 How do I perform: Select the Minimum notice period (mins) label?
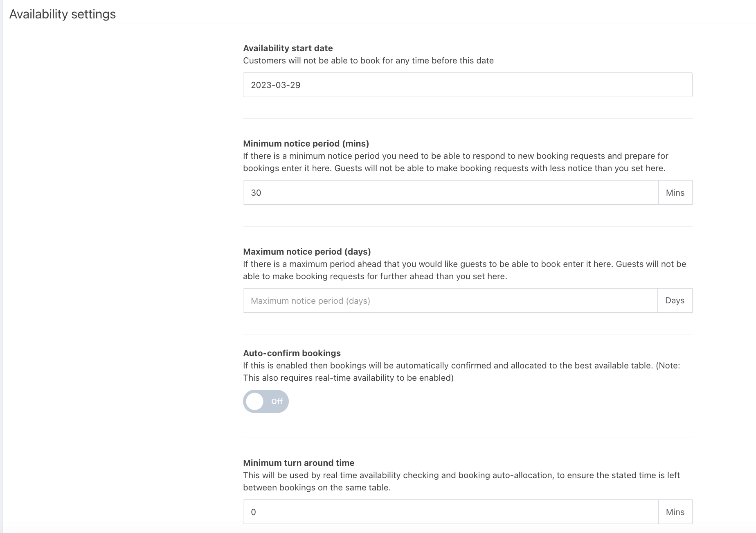tap(306, 143)
